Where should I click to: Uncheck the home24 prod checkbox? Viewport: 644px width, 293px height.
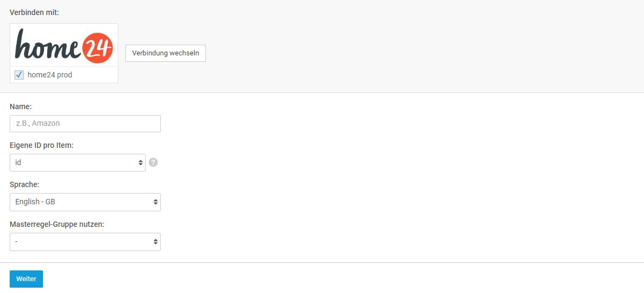pyautogui.click(x=19, y=75)
